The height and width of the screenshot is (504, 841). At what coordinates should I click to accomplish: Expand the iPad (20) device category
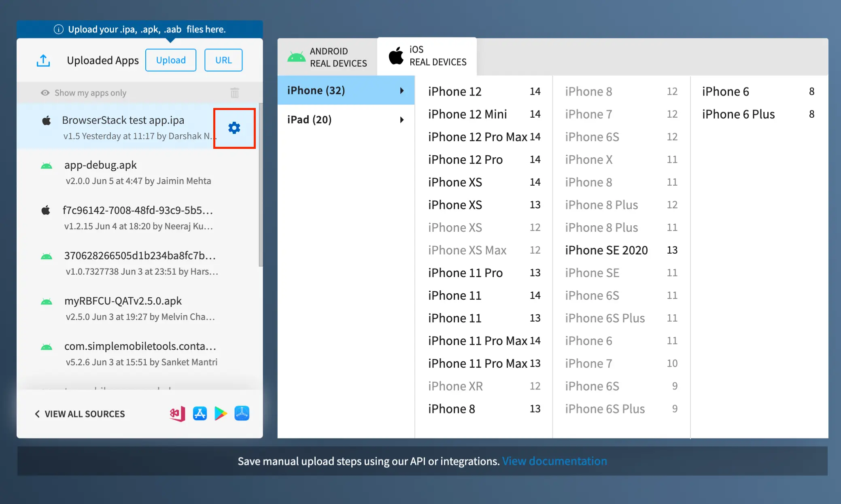click(x=346, y=119)
